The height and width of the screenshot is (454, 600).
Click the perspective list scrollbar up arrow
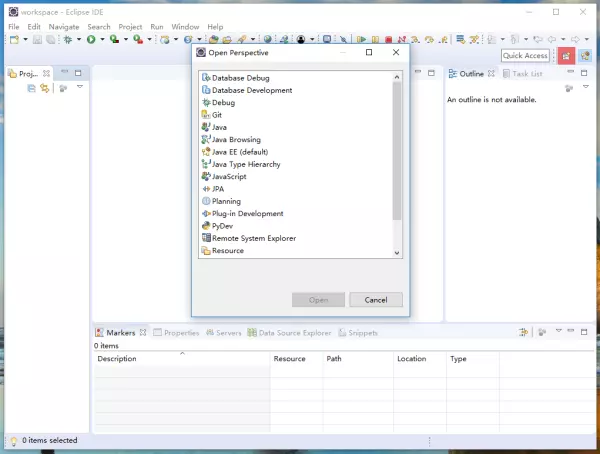click(x=397, y=77)
